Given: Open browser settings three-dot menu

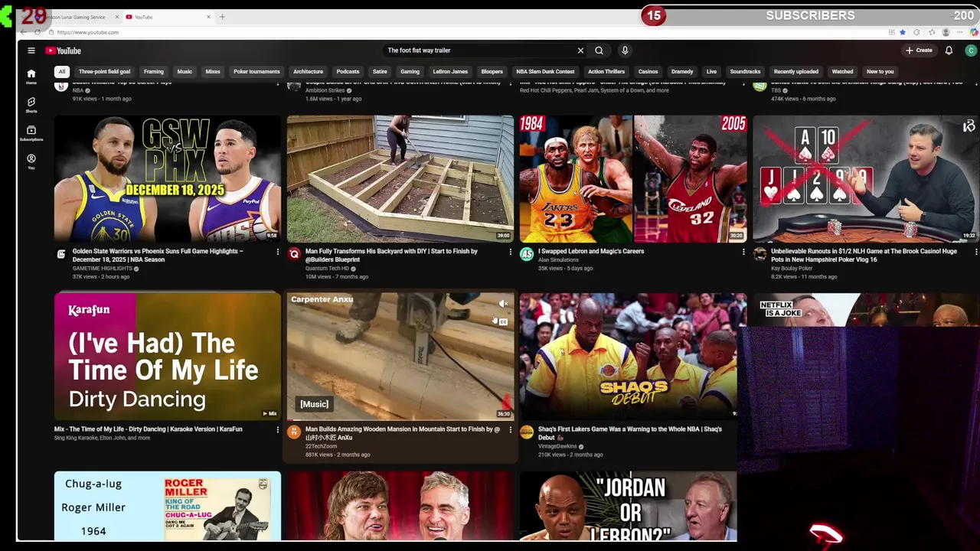Looking at the screenshot, I should click(959, 32).
